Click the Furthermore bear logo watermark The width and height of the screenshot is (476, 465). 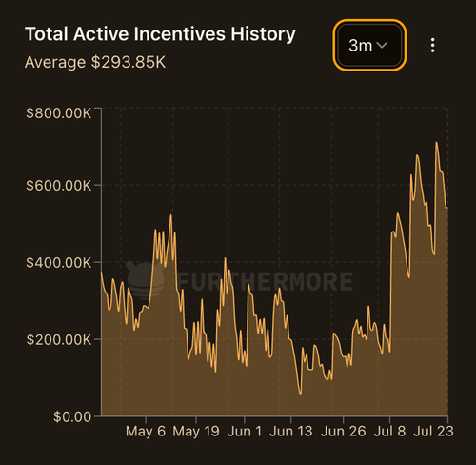145,280
